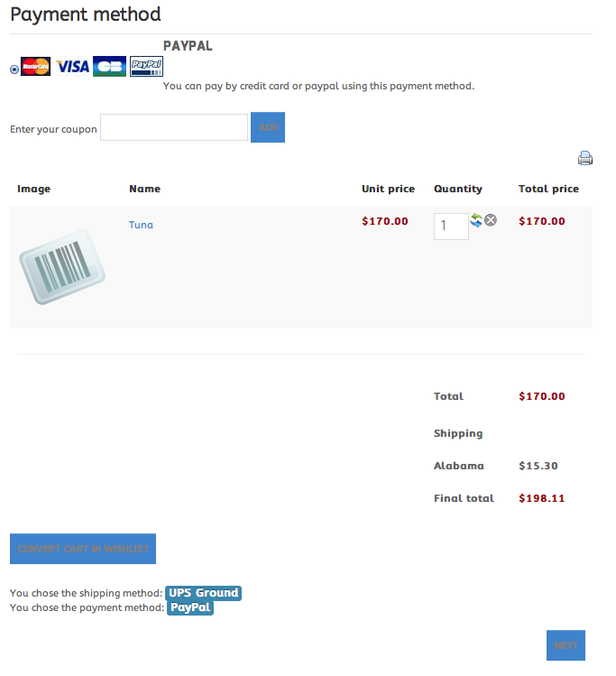This screenshot has height=676, width=616.
Task: Refresh the Tuna quantity with green arrows
Action: pos(476,219)
